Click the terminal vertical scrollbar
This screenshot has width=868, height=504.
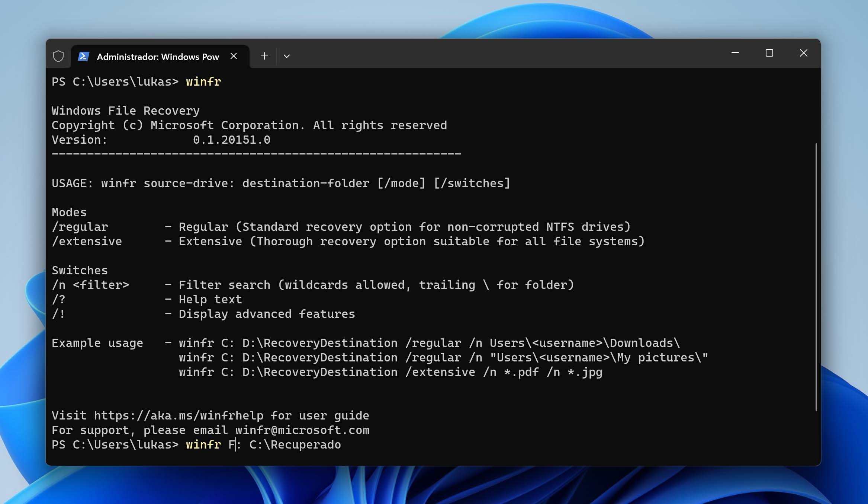pyautogui.click(x=816, y=277)
